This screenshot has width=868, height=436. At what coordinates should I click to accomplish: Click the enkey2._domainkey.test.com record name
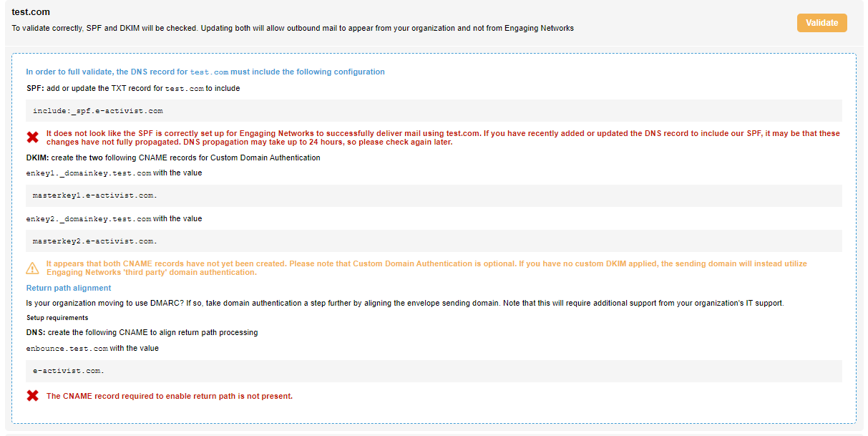click(89, 219)
